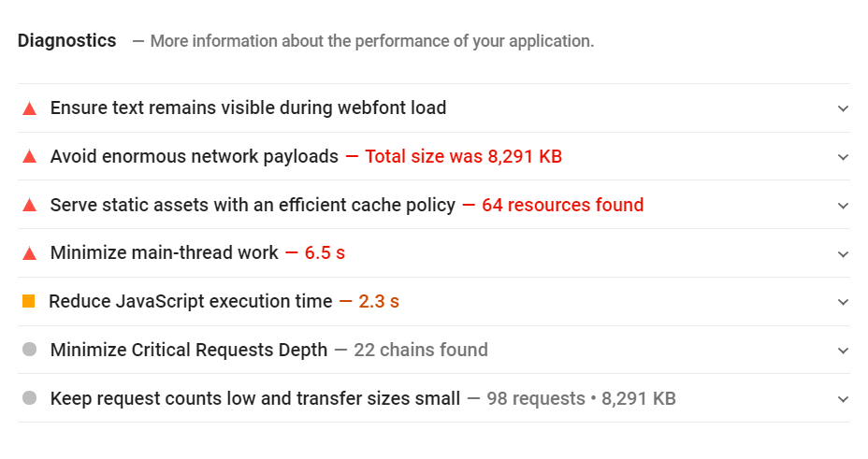Select 'Reduce JavaScript execution time' audit title

[191, 301]
